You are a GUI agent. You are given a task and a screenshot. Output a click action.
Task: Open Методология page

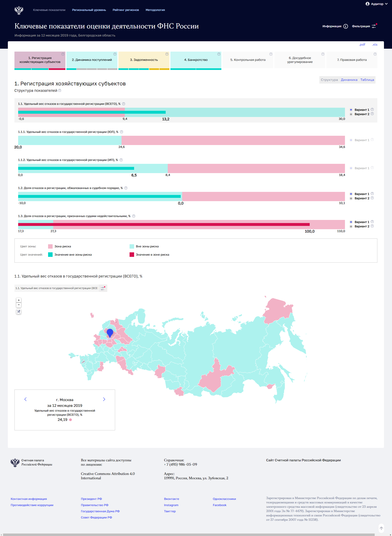click(155, 10)
